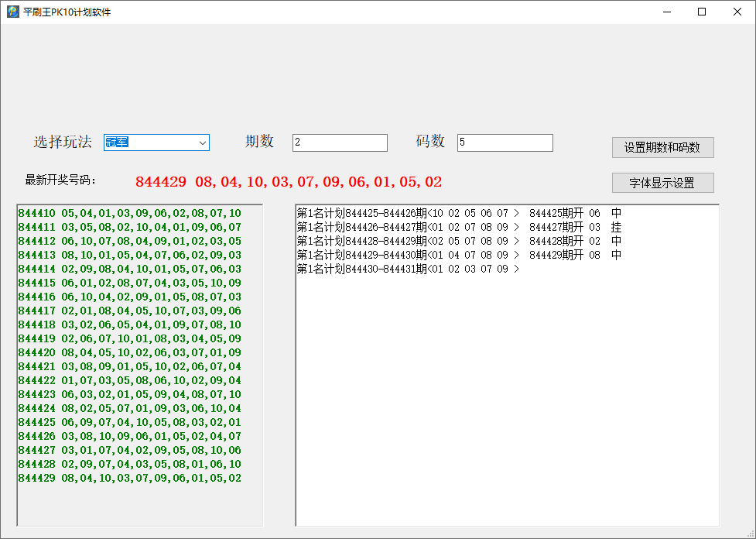Viewport: 756px width, 539px height.
Task: Select history row 844427
Action: (130, 451)
